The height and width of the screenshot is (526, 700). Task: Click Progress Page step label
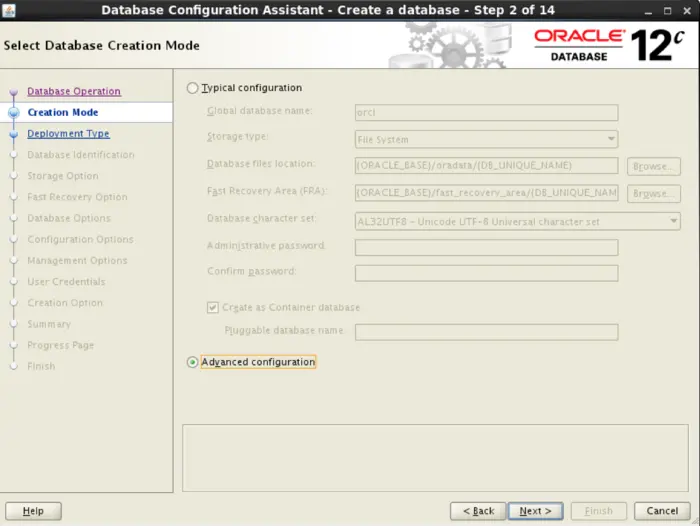click(x=61, y=345)
